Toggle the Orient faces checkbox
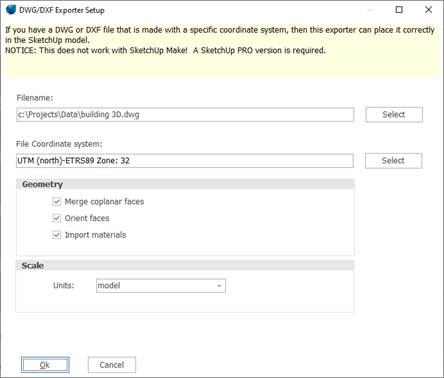Image resolution: width=444 pixels, height=378 pixels. pyautogui.click(x=57, y=218)
